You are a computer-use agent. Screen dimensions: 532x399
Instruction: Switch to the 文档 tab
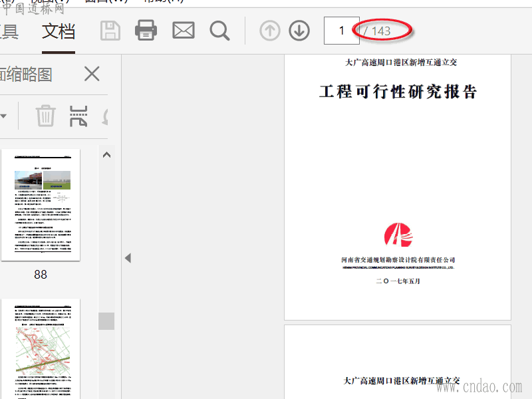tap(59, 31)
